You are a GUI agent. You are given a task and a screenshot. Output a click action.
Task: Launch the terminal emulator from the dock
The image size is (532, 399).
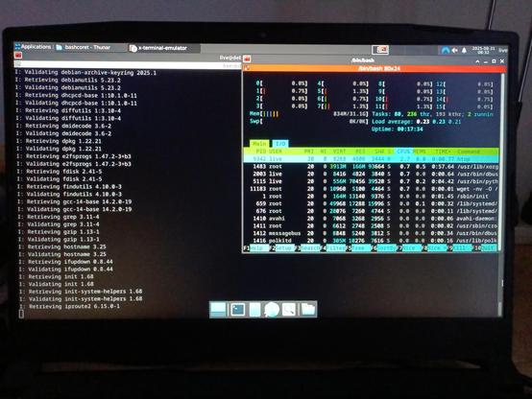[238, 310]
